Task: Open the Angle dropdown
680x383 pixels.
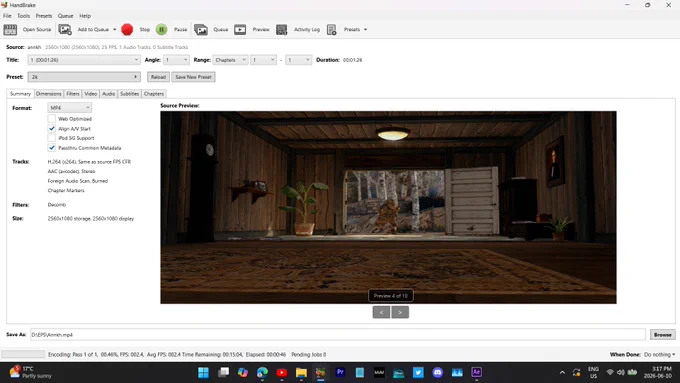Action: click(176, 60)
